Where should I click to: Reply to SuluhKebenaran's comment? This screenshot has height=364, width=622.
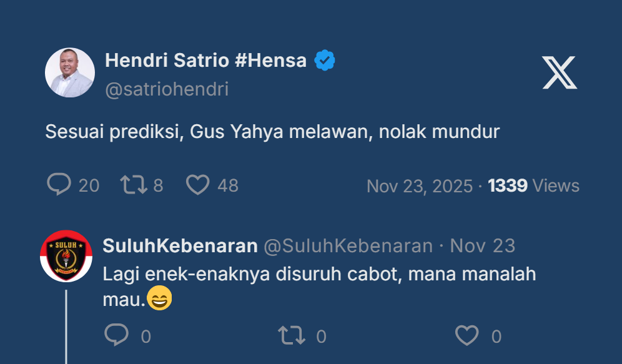click(x=116, y=336)
